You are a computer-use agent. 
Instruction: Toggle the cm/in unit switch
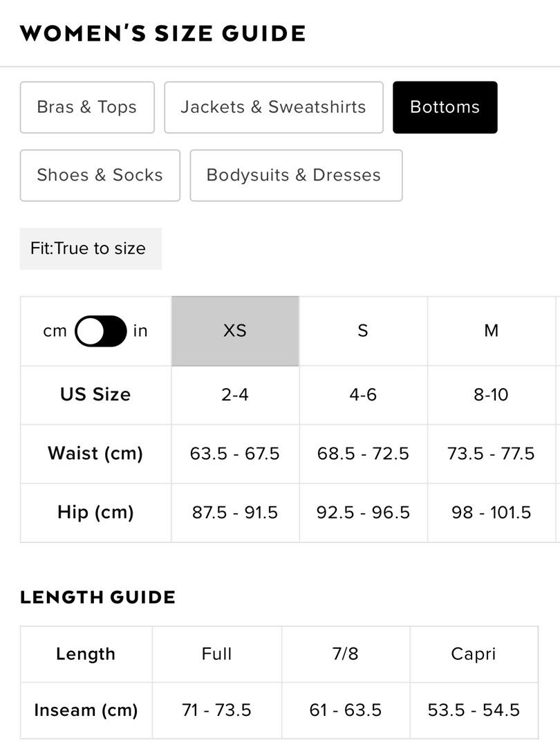(x=101, y=331)
